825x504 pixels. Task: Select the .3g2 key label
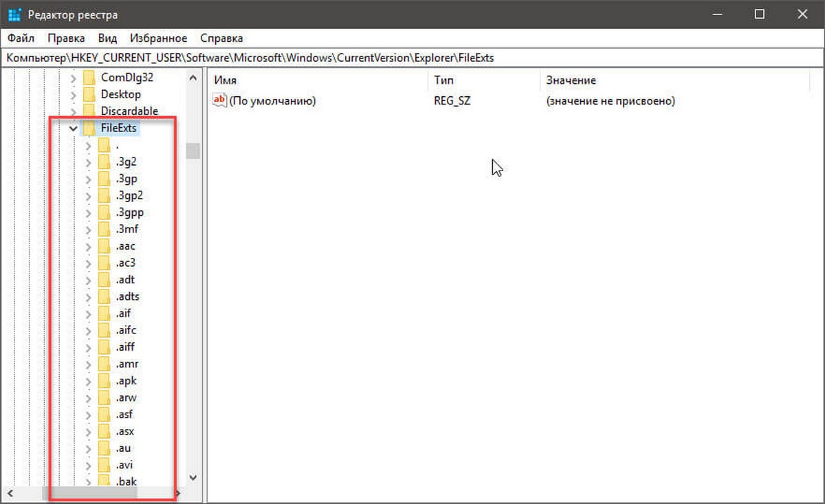pyautogui.click(x=127, y=162)
